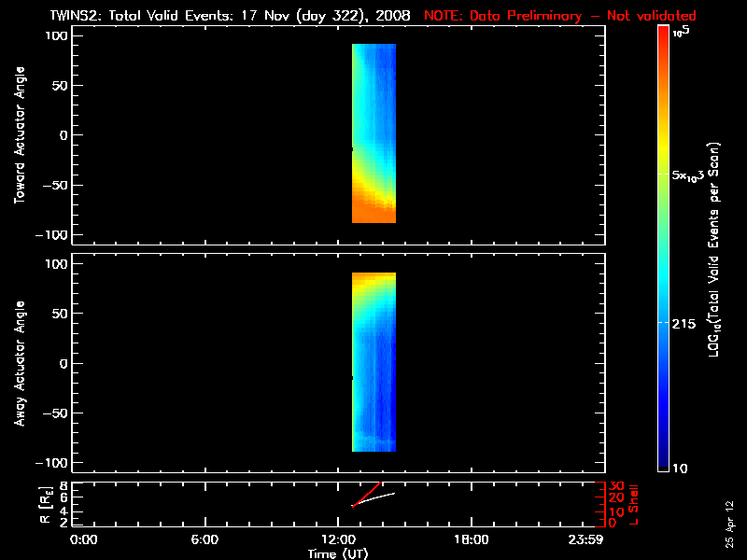The height and width of the screenshot is (560, 747).
Task: Select the Away Actuator Angle axis label
Action: pyautogui.click(x=19, y=363)
